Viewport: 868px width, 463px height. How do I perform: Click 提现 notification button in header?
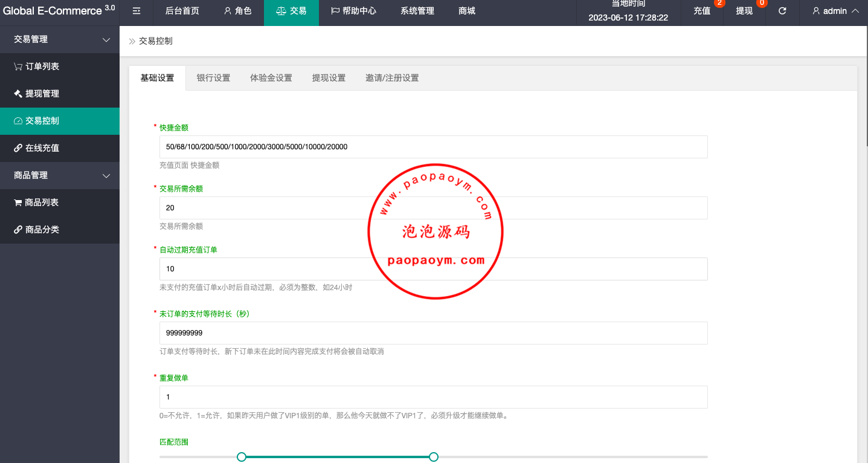(744, 11)
